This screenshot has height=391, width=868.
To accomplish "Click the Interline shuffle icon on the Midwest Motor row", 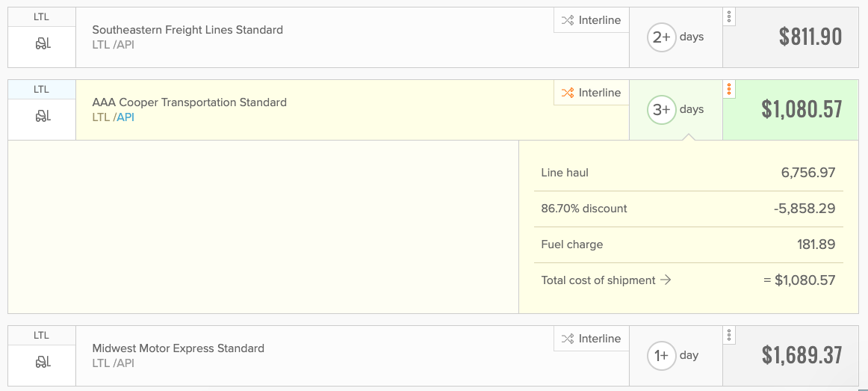I will [x=568, y=339].
